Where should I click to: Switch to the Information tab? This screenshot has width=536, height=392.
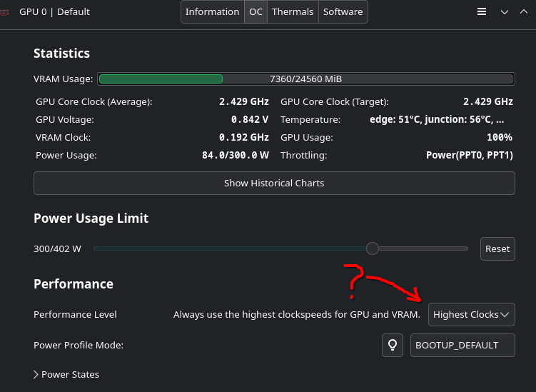[212, 12]
